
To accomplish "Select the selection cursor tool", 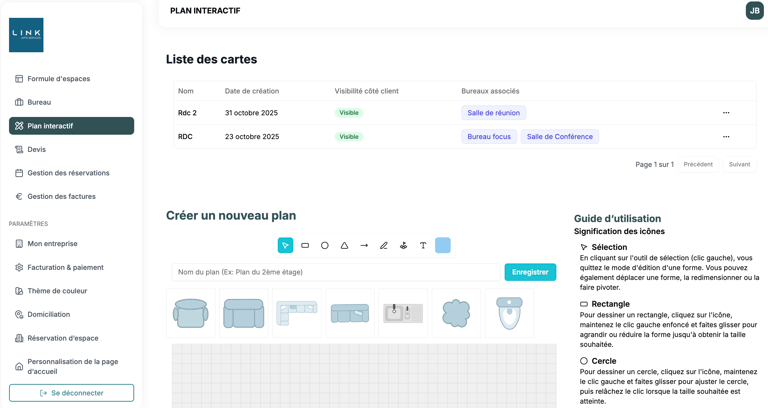I will tap(285, 245).
